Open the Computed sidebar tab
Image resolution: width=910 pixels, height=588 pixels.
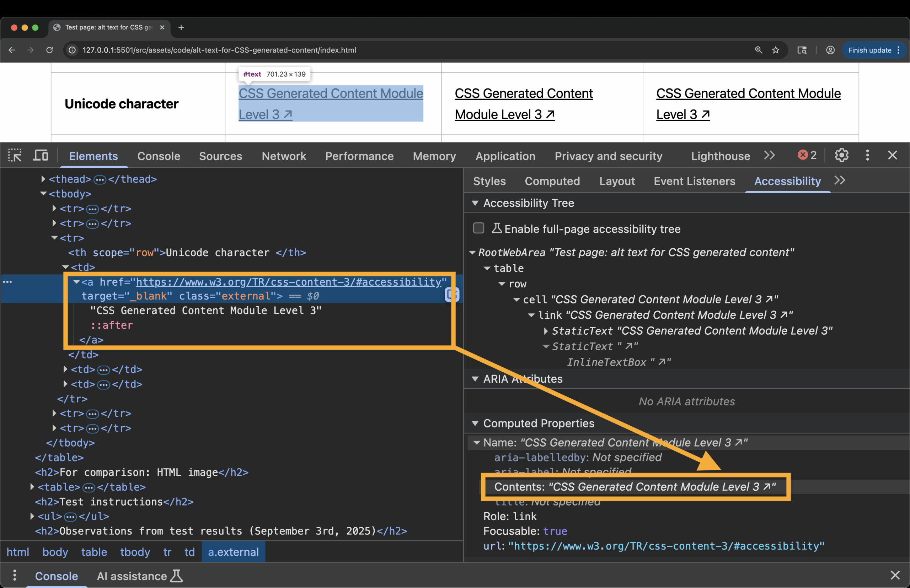point(552,181)
